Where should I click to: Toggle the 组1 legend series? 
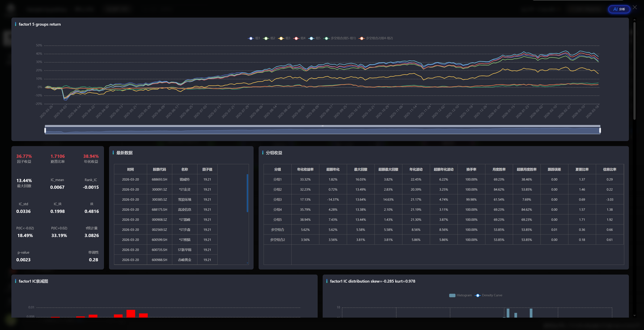254,38
